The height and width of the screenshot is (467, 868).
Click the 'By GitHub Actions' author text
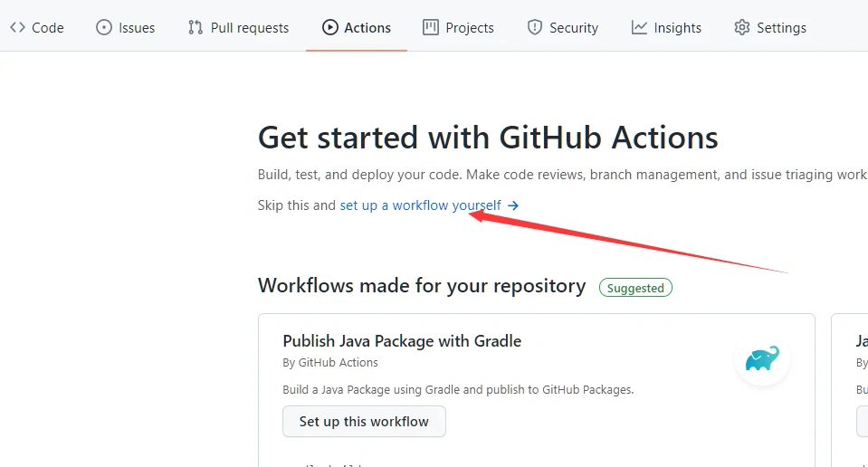tap(330, 363)
